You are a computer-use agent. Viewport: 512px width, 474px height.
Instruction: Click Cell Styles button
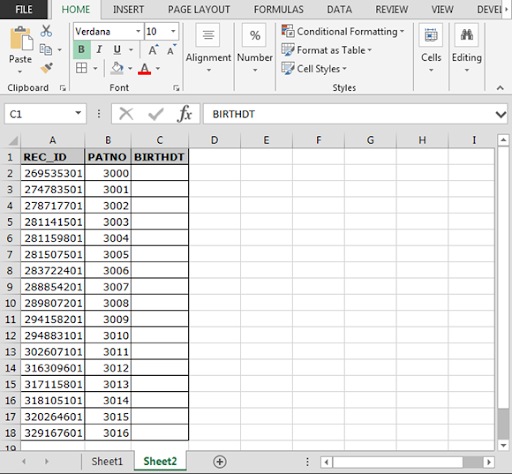pos(314,69)
